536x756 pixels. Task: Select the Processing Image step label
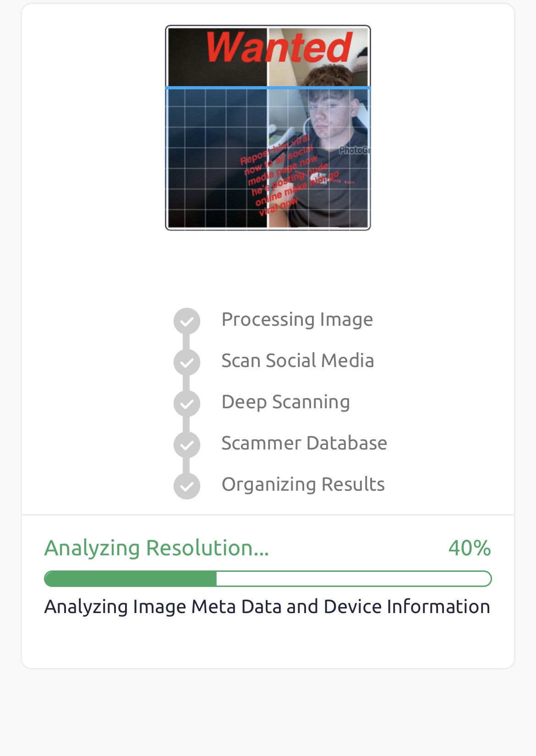(297, 319)
